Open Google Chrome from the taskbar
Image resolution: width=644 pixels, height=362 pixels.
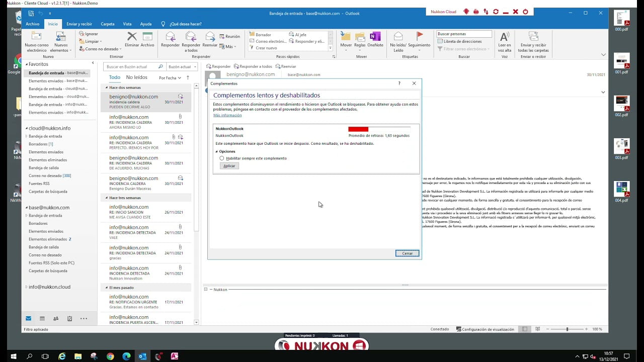point(110,356)
